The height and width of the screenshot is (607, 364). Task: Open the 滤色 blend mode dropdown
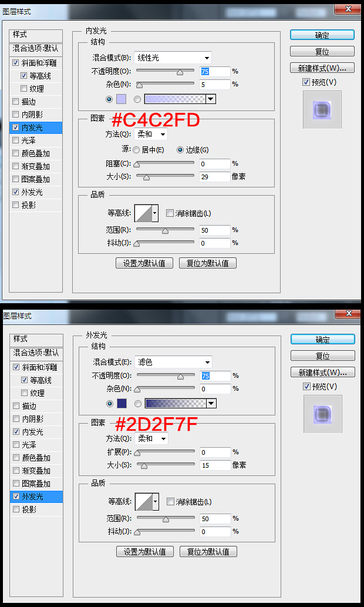173,363
